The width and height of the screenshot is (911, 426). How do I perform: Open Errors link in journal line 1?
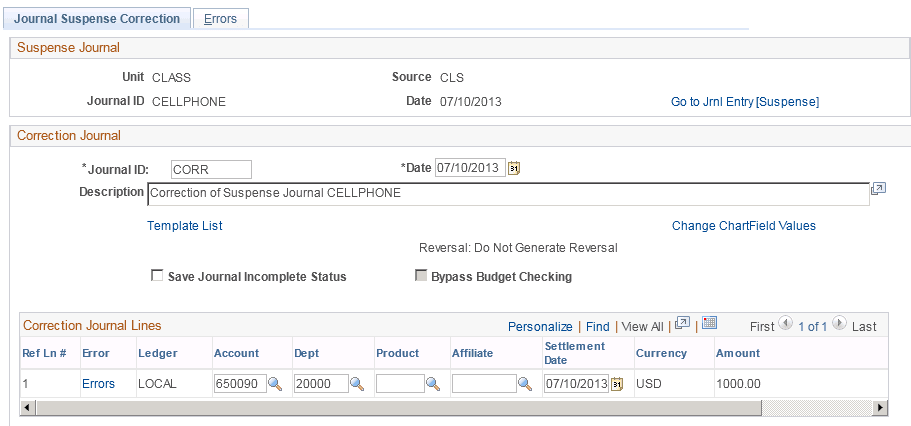tap(98, 384)
